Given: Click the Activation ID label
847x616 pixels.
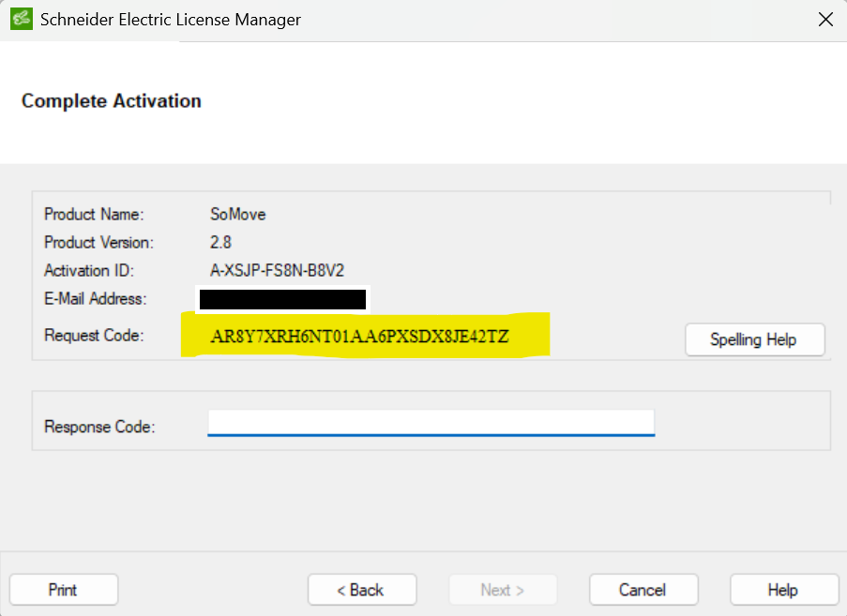Looking at the screenshot, I should pyautogui.click(x=88, y=270).
